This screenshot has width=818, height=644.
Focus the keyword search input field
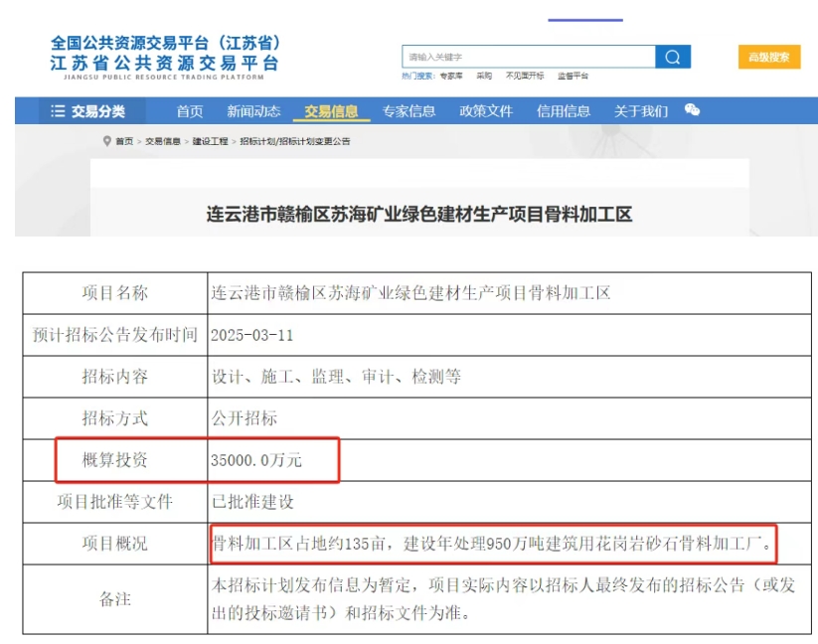pos(528,58)
